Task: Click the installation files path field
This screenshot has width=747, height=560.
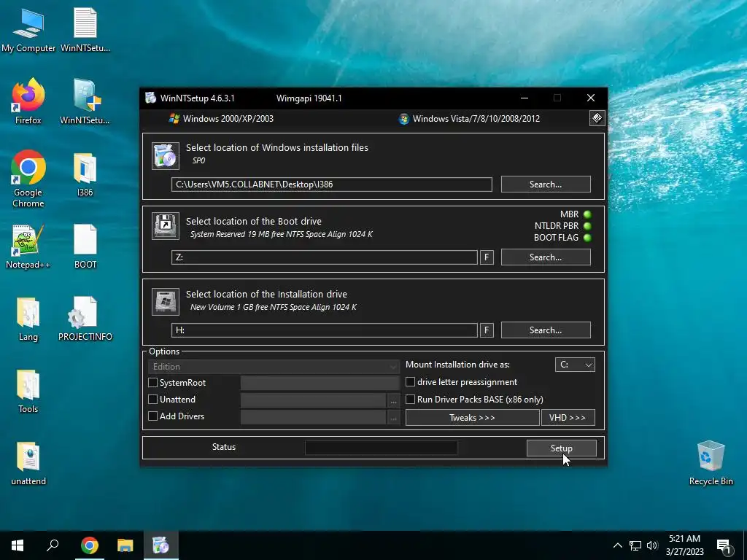Action: [x=332, y=184]
